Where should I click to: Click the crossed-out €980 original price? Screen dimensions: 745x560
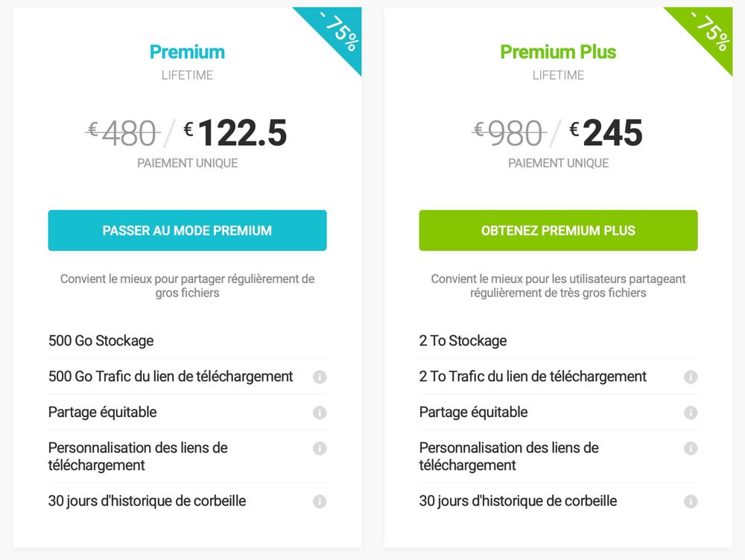pyautogui.click(x=509, y=133)
